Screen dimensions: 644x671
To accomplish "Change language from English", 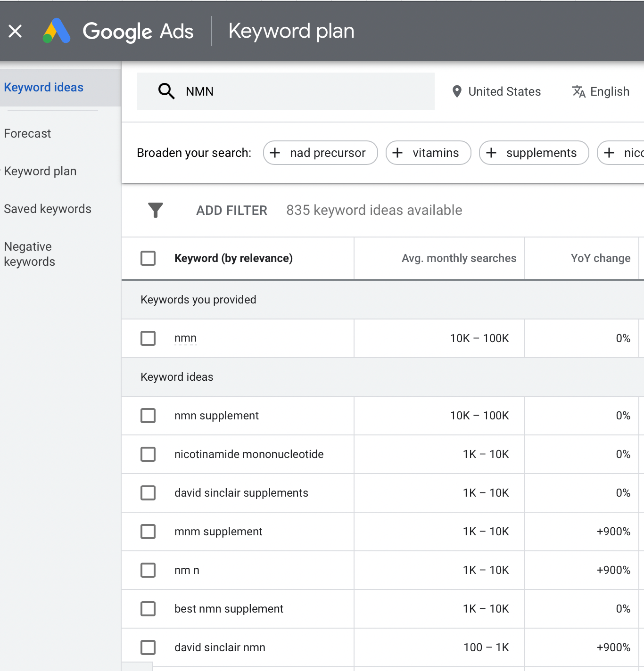I will pyautogui.click(x=601, y=91).
